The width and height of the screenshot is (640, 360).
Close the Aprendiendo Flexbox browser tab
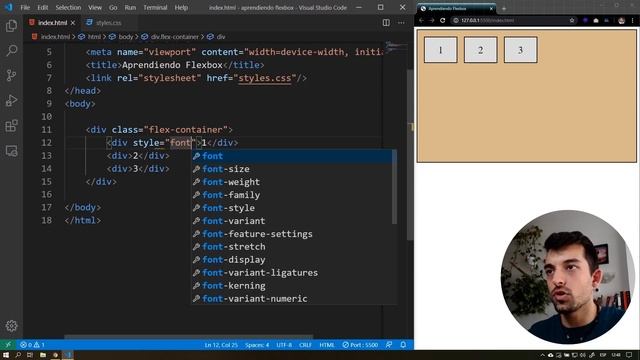(x=491, y=8)
